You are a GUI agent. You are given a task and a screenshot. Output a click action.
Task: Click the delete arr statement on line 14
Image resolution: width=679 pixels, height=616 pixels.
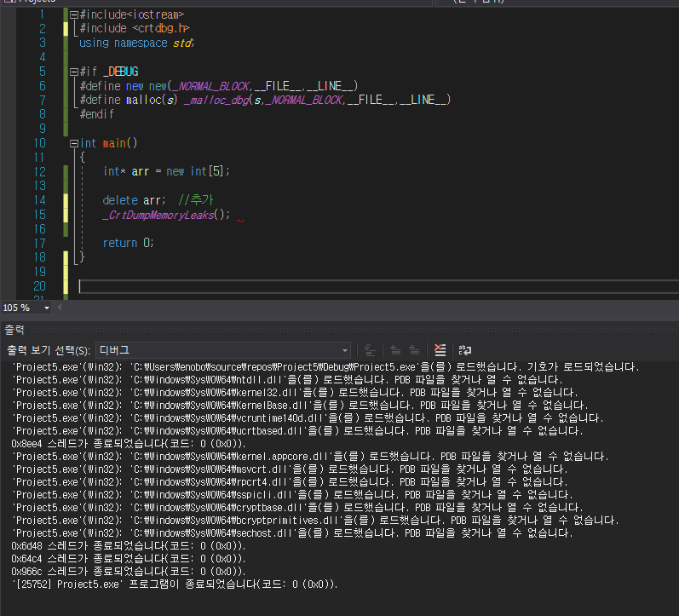tap(134, 200)
